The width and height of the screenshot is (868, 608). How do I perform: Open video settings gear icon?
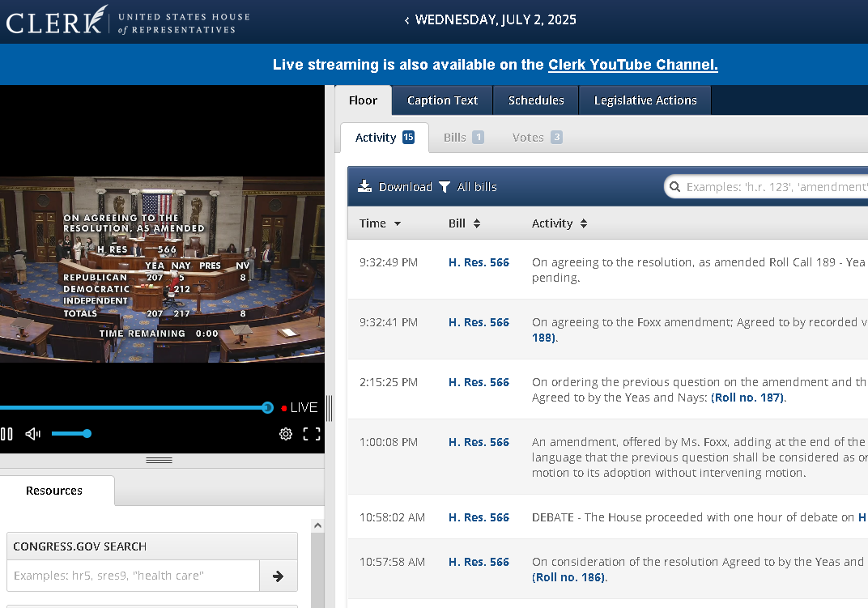[286, 434]
